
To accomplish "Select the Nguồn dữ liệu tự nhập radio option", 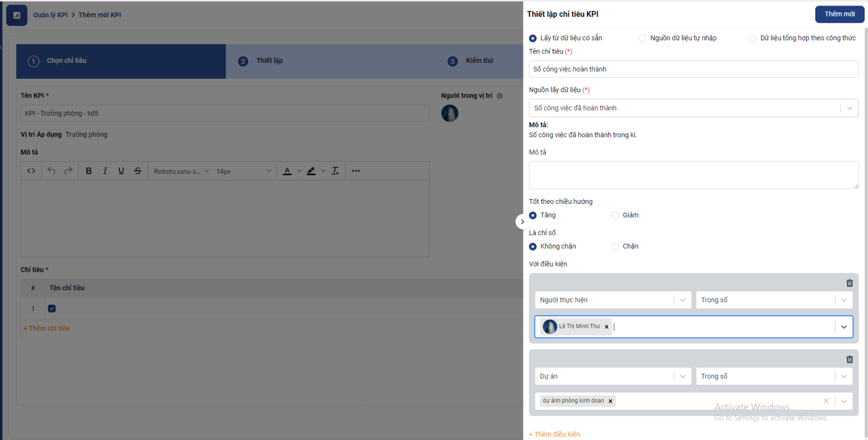I will (x=643, y=39).
